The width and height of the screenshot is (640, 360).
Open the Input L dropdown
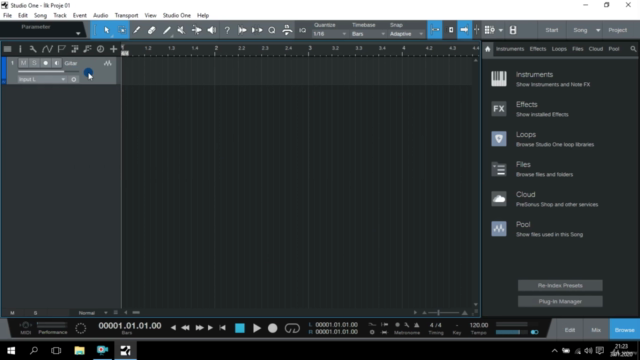42,79
